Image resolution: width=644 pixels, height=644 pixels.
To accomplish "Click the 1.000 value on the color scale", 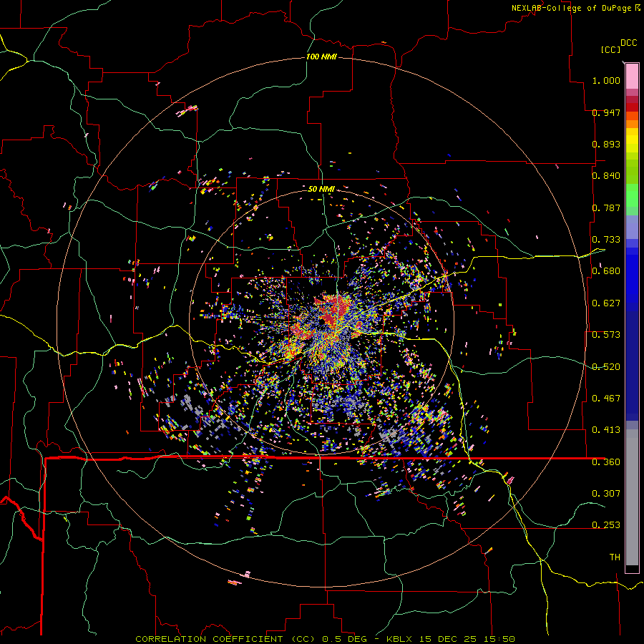I will pyautogui.click(x=606, y=80).
